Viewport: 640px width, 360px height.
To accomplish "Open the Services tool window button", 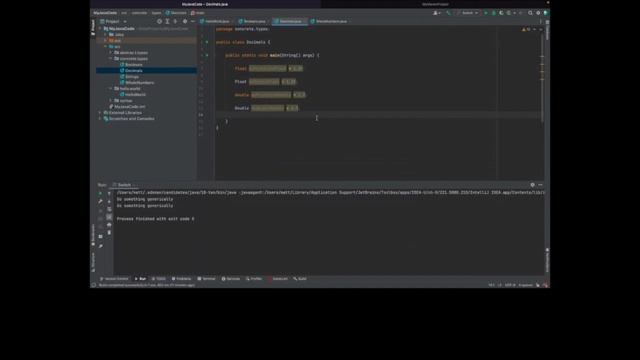I will (x=231, y=279).
